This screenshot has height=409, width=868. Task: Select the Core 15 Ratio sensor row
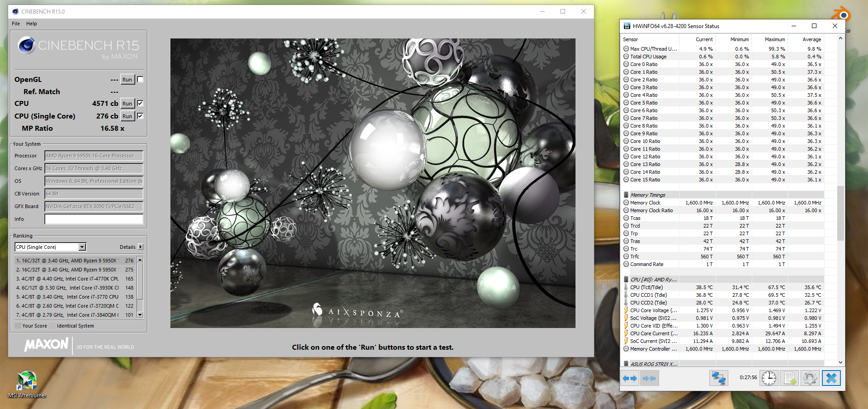(722, 180)
